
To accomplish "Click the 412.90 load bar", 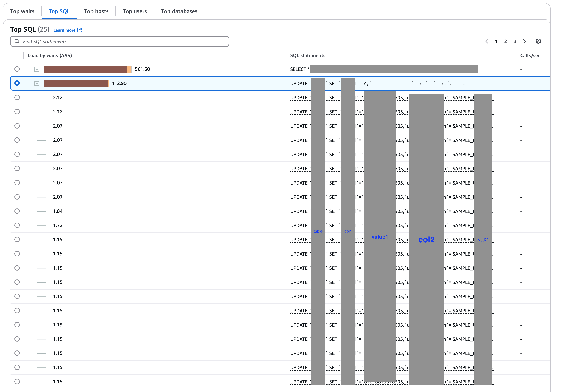I will click(x=76, y=83).
